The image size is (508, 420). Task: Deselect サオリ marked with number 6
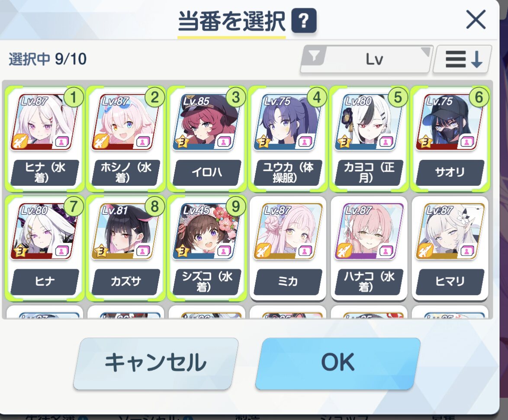point(450,139)
